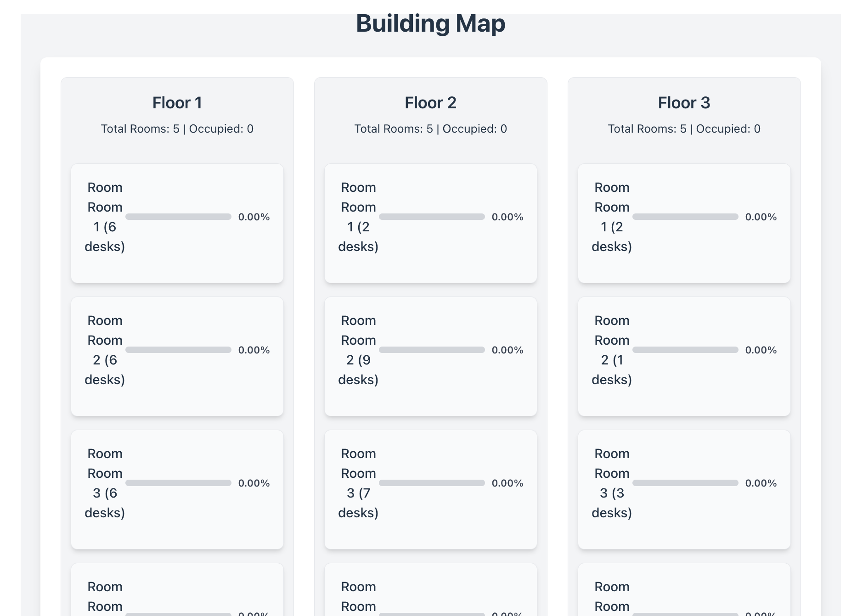Click Floor 2 Room 2 occupancy progress bar

point(432,350)
